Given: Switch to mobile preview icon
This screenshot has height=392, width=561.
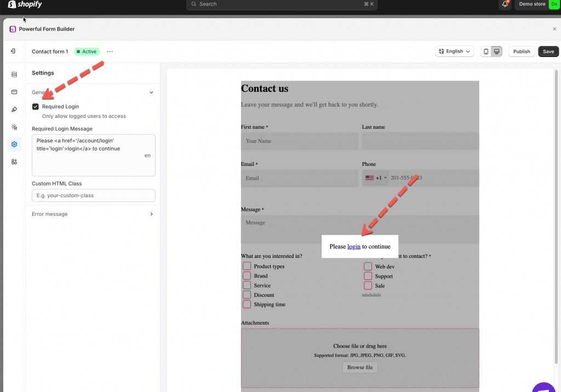Looking at the screenshot, I should tap(486, 51).
